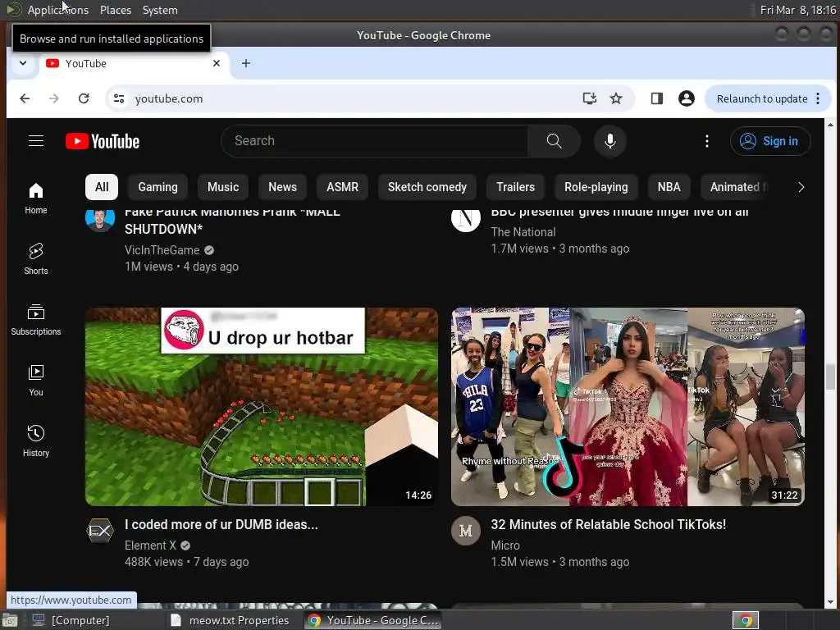
Task: Click the Sign in button
Action: 769,141
